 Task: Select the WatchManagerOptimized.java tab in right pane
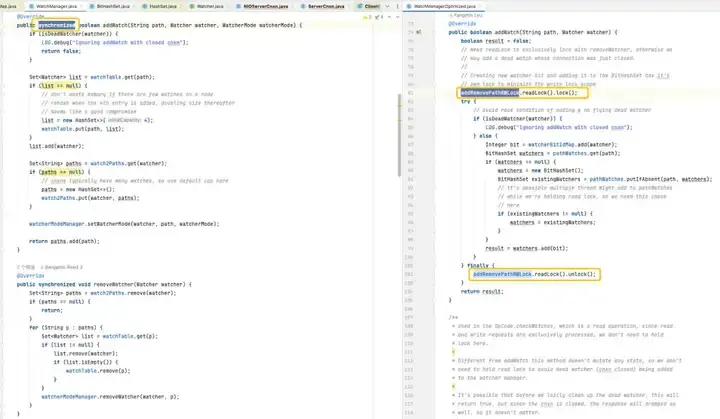pos(444,6)
